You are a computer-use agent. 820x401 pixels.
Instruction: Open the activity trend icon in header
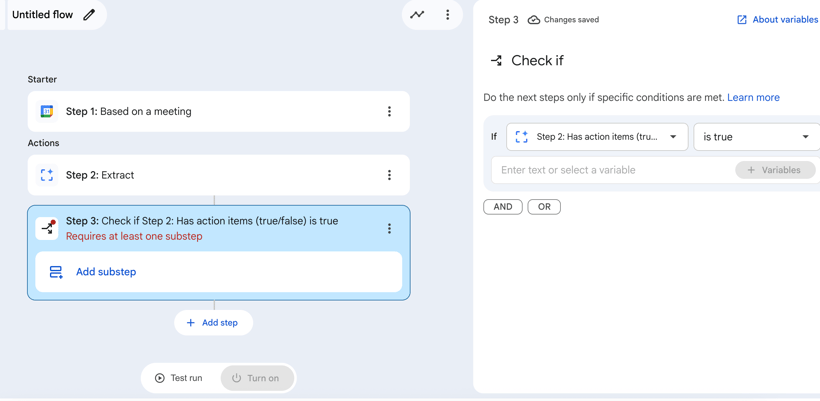click(x=417, y=15)
